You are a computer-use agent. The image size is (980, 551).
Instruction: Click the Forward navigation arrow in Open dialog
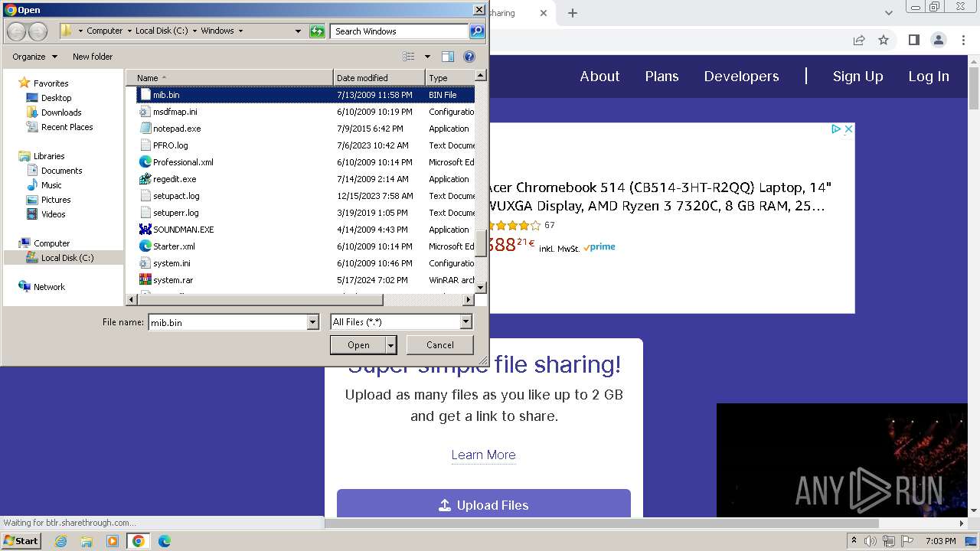coord(38,31)
